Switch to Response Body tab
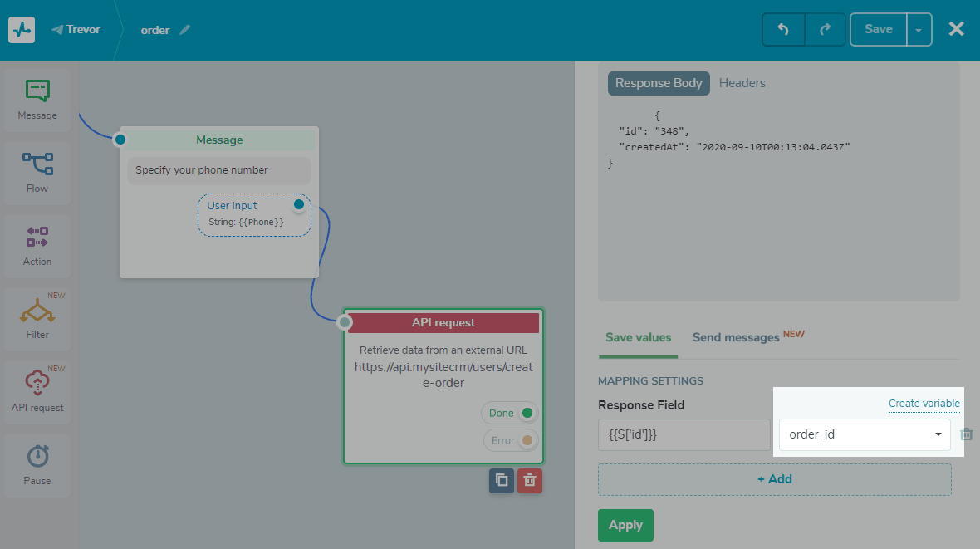This screenshot has width=980, height=549. [x=659, y=83]
